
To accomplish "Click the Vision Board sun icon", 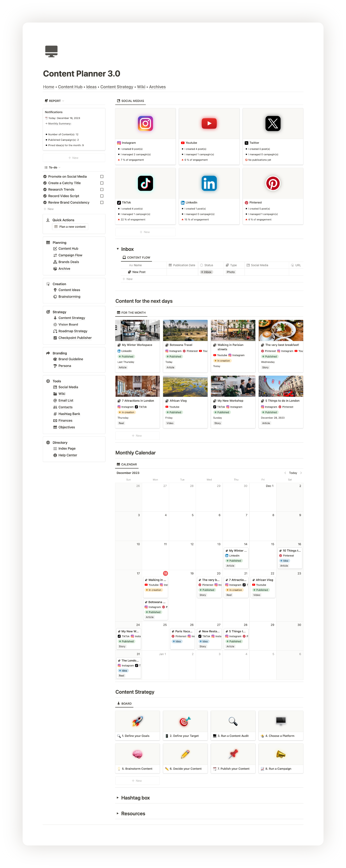I will 55,324.
